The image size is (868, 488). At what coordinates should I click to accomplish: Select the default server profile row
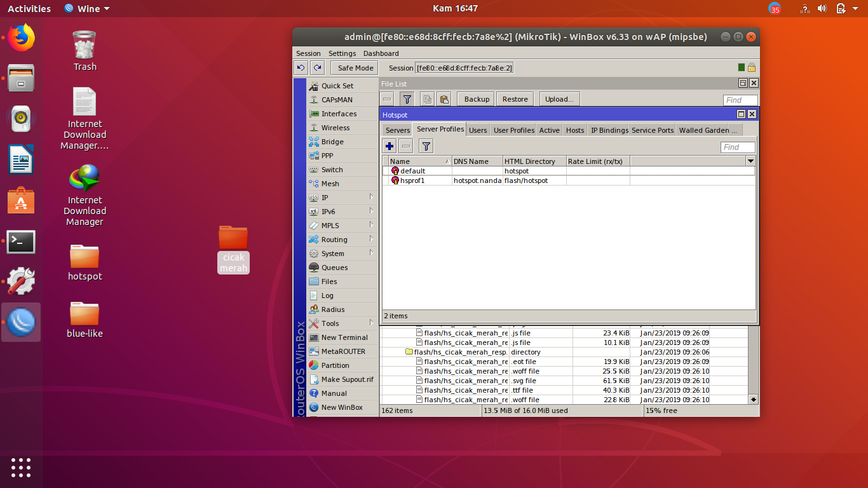point(569,171)
